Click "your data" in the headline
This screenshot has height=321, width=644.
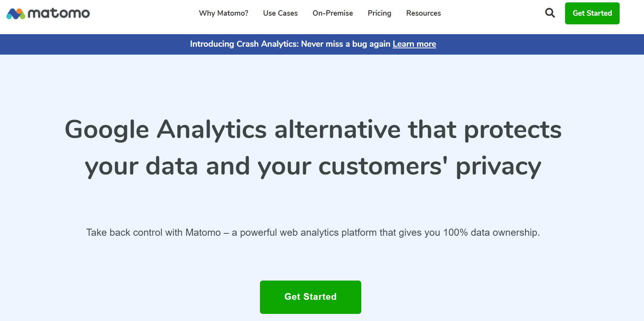141,167
